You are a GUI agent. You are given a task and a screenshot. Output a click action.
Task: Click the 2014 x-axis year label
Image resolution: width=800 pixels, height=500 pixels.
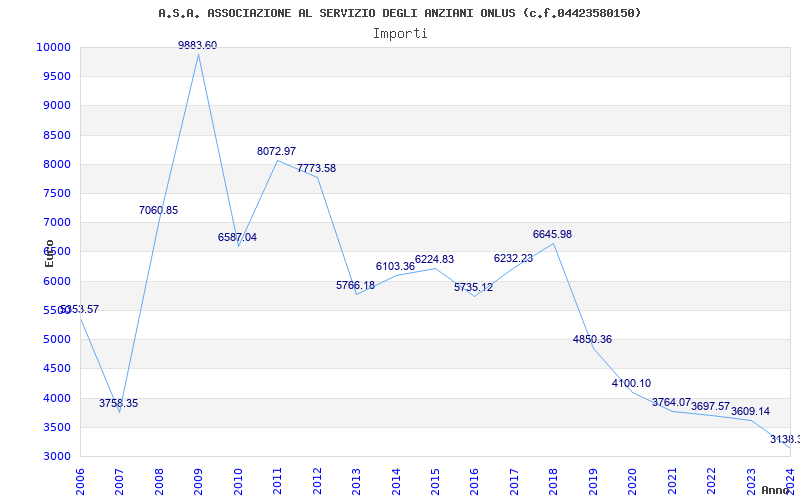(396, 481)
